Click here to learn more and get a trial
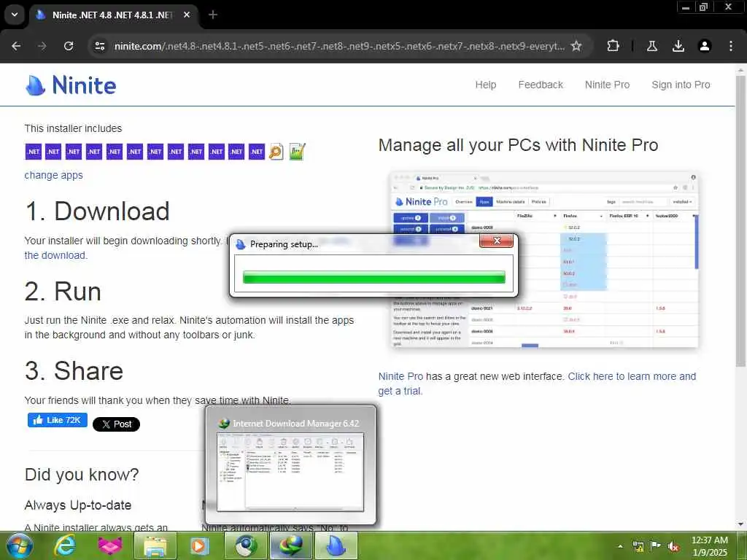 (537, 384)
